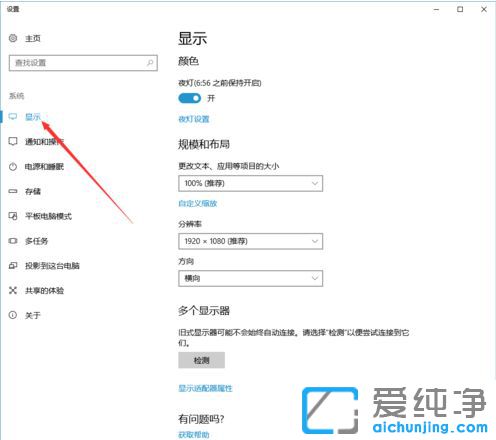The height and width of the screenshot is (440, 496).
Task: Click inside the 查找设置 search field
Action: click(83, 63)
